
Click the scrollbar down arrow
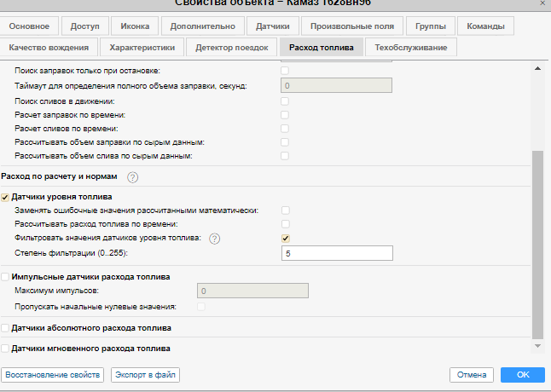tap(537, 346)
